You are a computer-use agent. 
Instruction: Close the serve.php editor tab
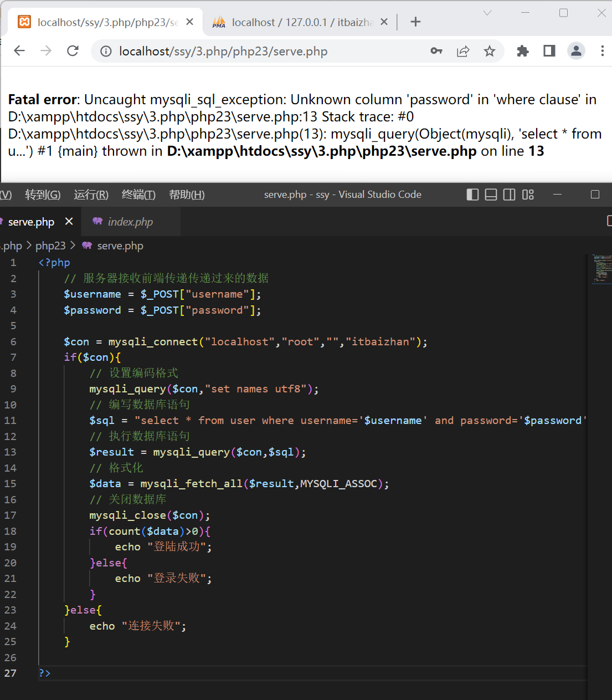point(69,222)
